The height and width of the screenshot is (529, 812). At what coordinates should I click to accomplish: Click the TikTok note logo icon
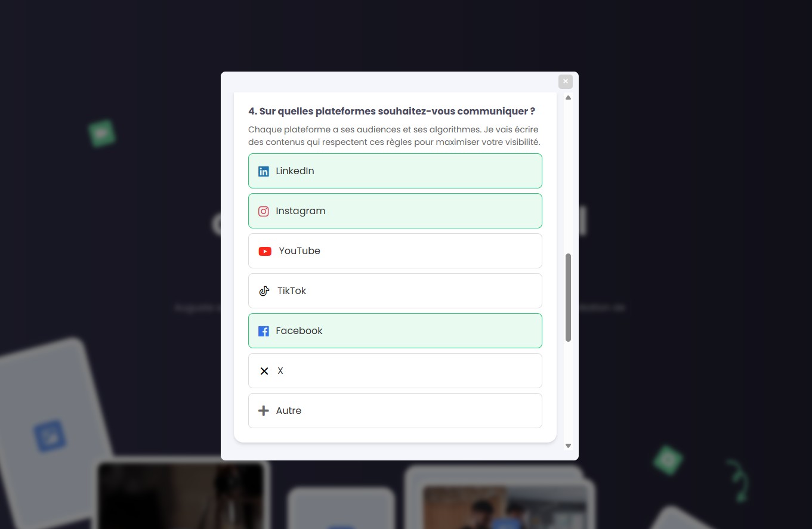[264, 291]
